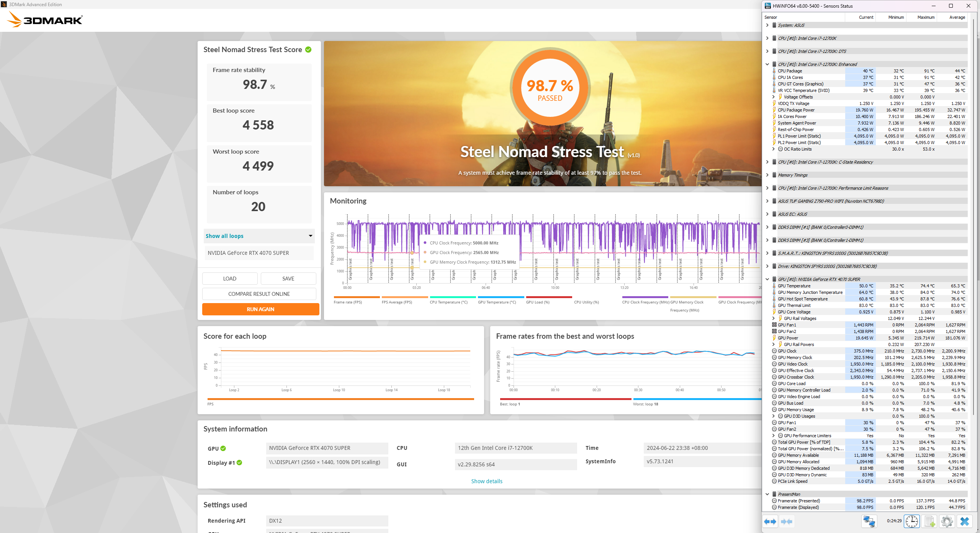Image resolution: width=980 pixels, height=533 pixels.
Task: Click the clock reset-timer icon in HWiNFO
Action: (911, 522)
